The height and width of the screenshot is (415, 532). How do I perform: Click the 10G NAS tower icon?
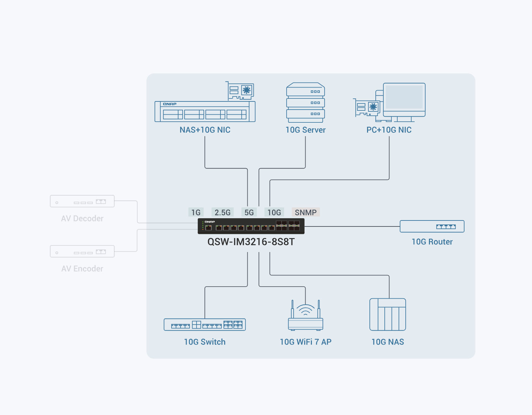[388, 315]
